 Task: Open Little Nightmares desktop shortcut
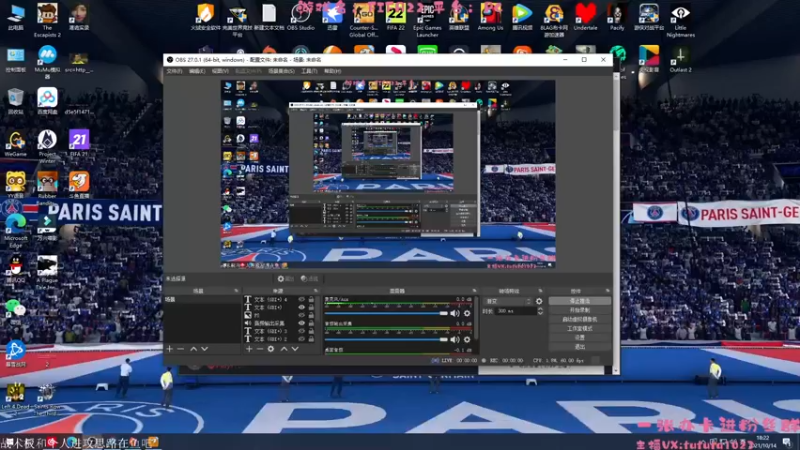[681, 20]
